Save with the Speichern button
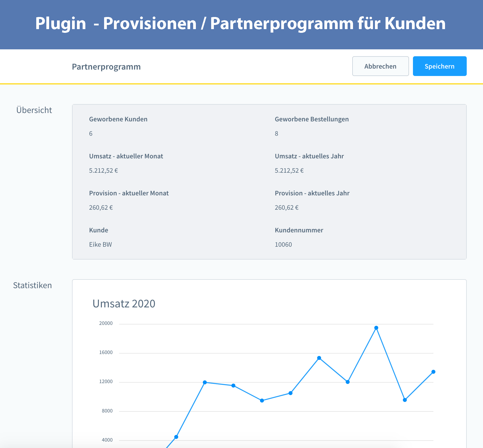 pos(440,66)
